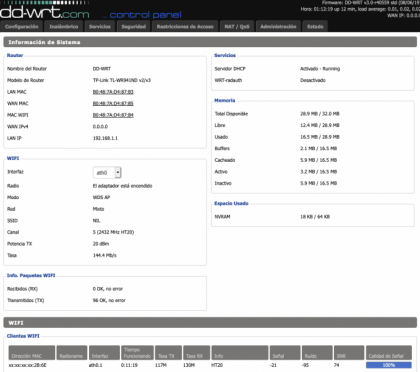The image size is (420, 372).
Task: Click the Radioname column header
Action: 72,353
